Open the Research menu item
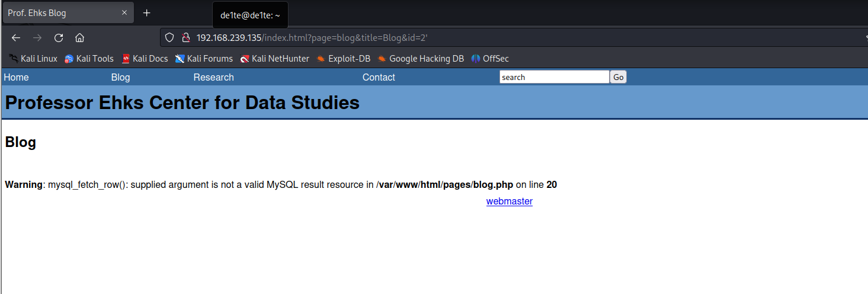The height and width of the screenshot is (294, 868). (214, 77)
